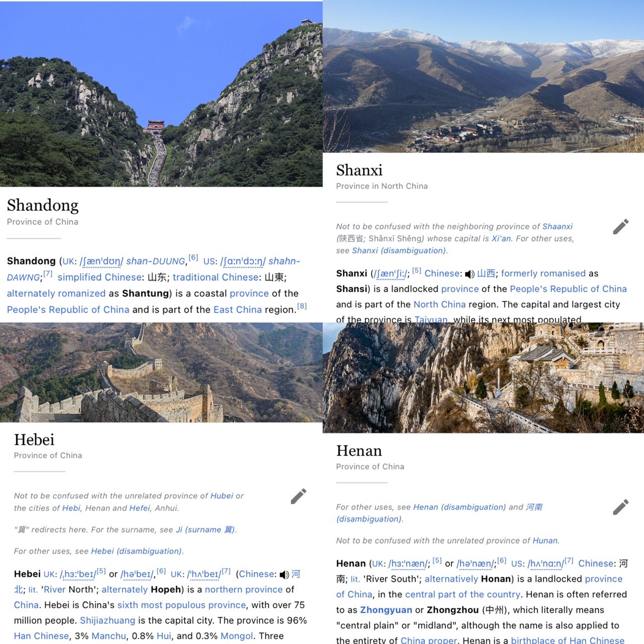Play Chinese pronunciation audio for Hebei
Screen dimensions: 644x644
[284, 575]
